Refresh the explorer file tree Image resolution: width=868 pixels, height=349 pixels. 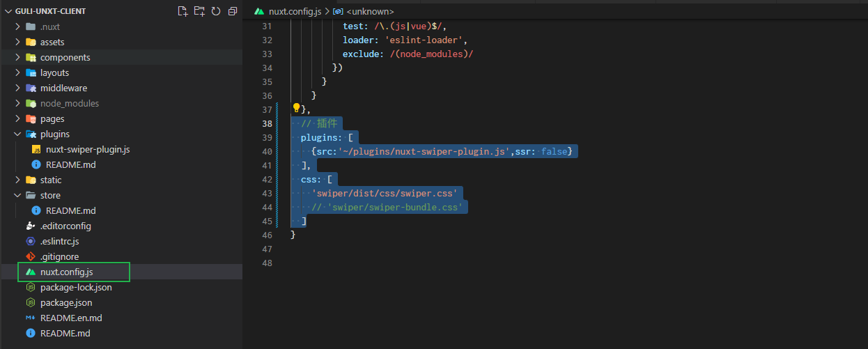click(216, 11)
